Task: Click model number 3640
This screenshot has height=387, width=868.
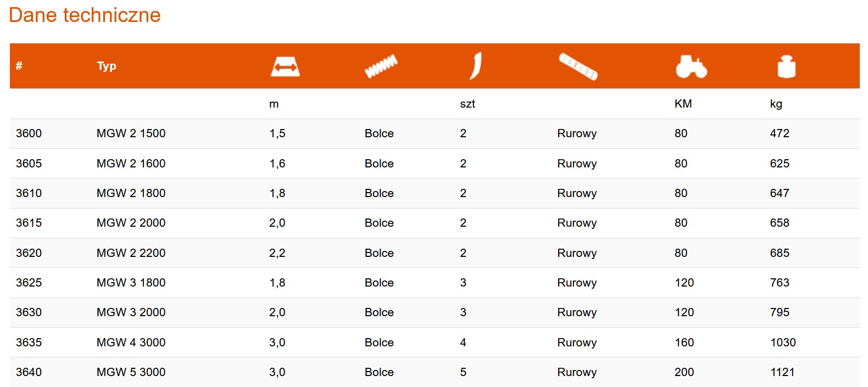Action: (29, 372)
